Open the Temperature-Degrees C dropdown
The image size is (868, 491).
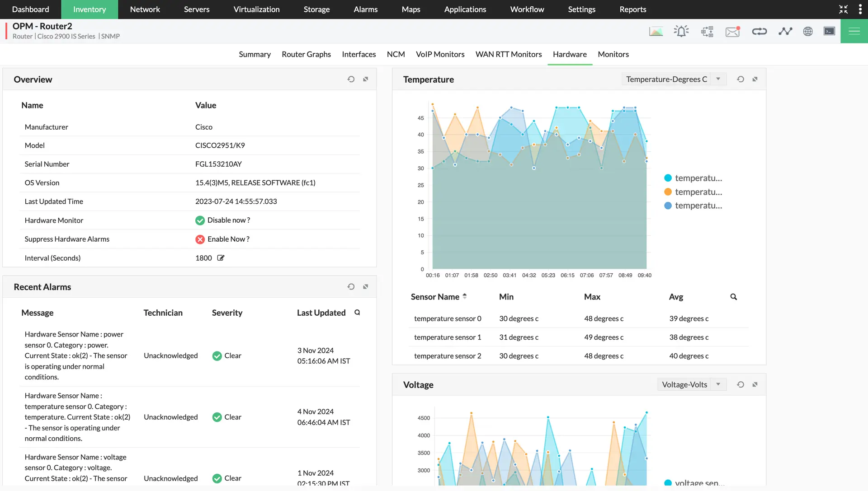pos(673,79)
